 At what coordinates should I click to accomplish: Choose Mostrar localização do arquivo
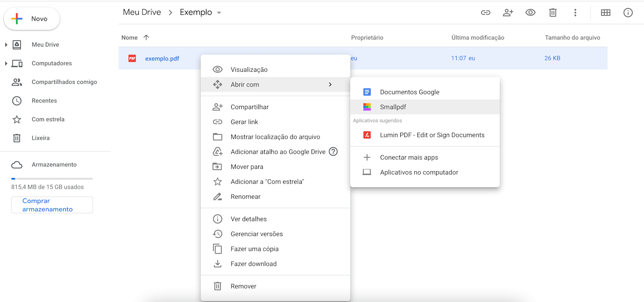click(276, 137)
